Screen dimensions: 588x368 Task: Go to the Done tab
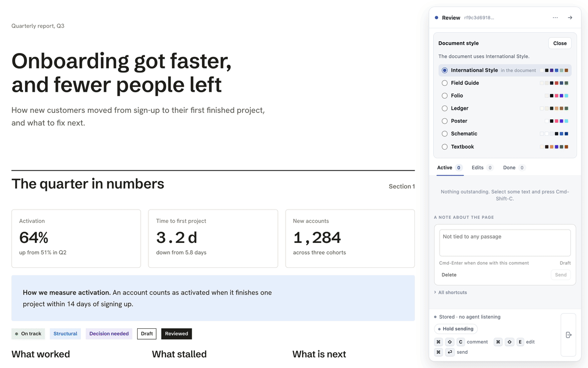pos(514,168)
